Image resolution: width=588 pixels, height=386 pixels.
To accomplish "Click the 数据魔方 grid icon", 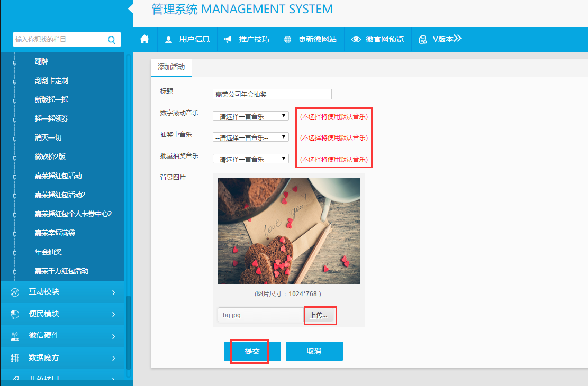I will pos(15,358).
